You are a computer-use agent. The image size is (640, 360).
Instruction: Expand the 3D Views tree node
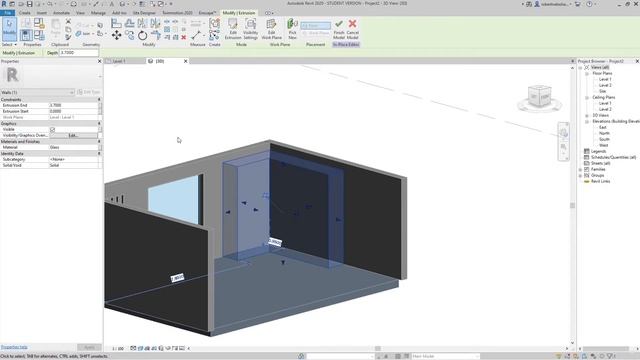(x=587, y=116)
